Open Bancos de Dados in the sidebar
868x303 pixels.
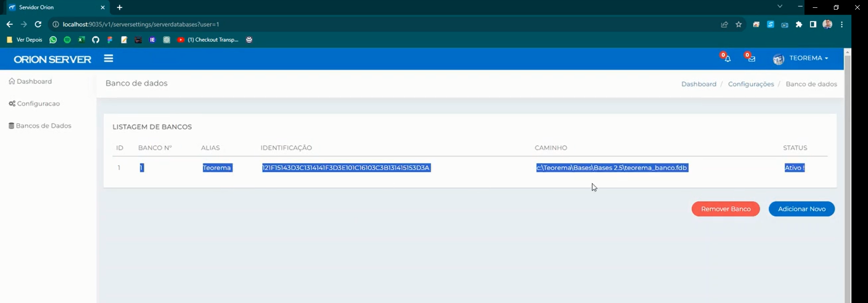(x=40, y=126)
